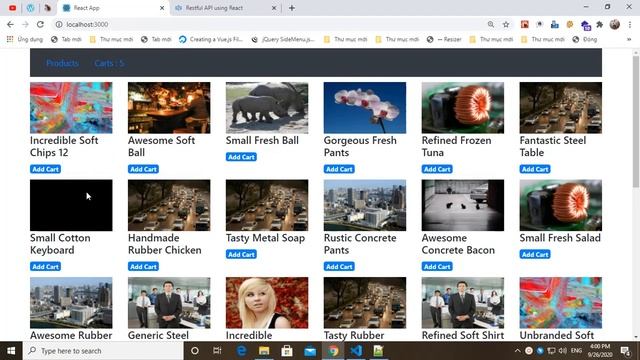The width and height of the screenshot is (640, 360).
Task: Open Mail app from taskbar
Action: (x=310, y=351)
